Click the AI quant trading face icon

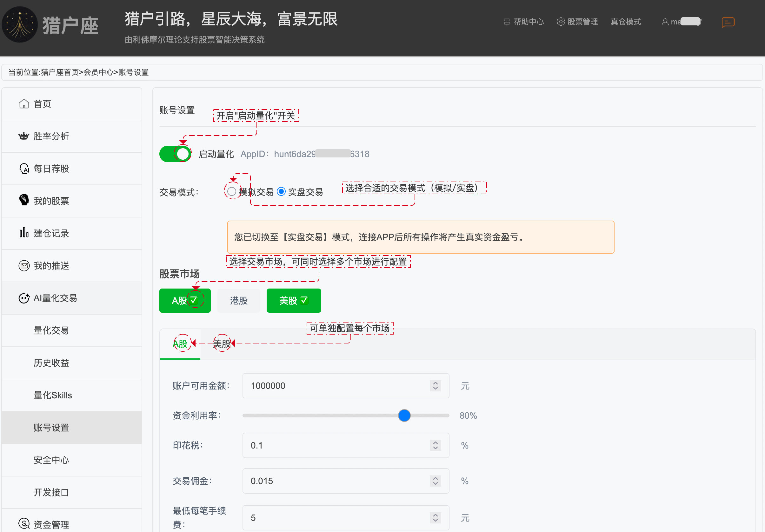coord(24,298)
